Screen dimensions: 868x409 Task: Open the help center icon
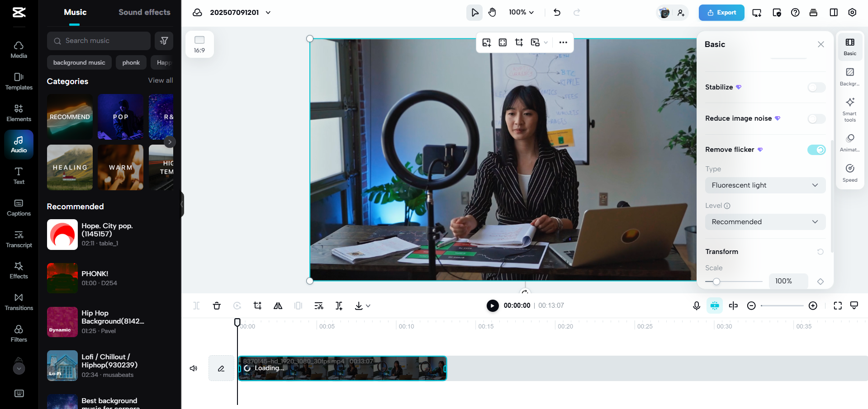tap(795, 12)
